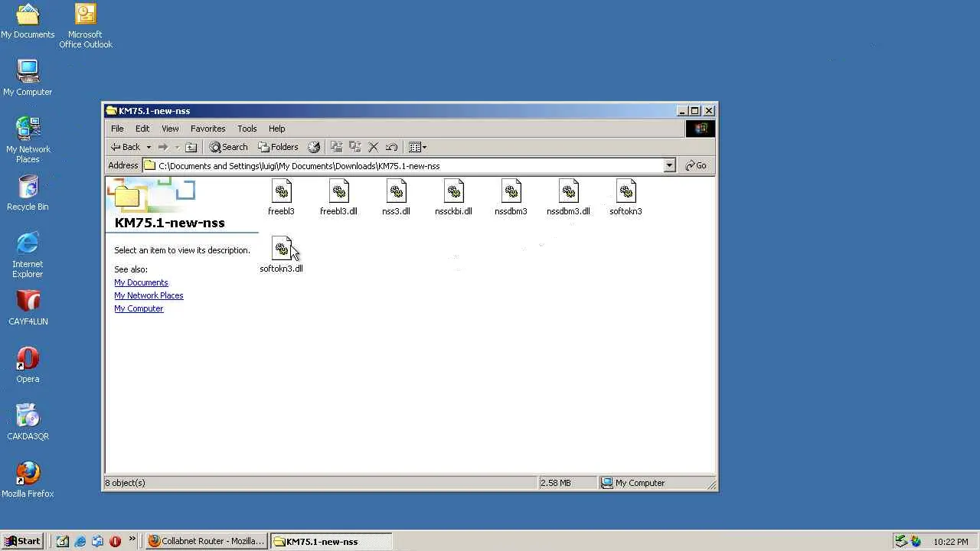Image resolution: width=980 pixels, height=551 pixels.
Task: Click the 2.58 MB status bar entry
Action: [567, 483]
